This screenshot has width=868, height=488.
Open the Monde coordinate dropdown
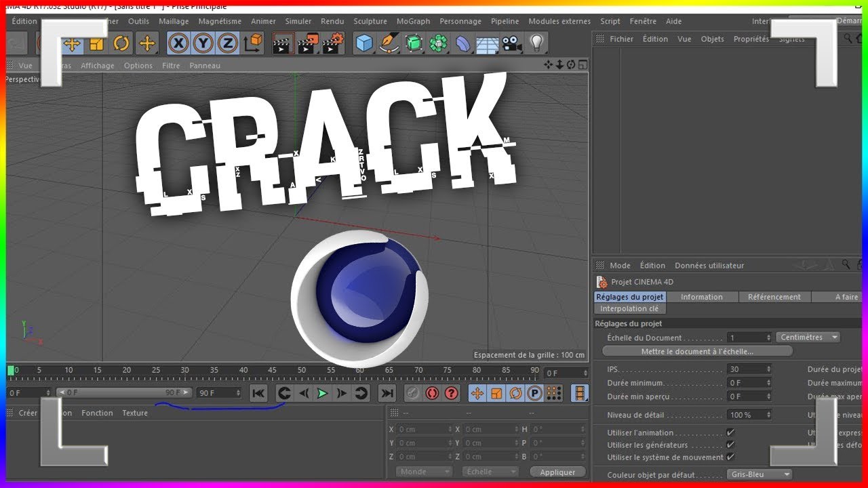click(x=424, y=472)
